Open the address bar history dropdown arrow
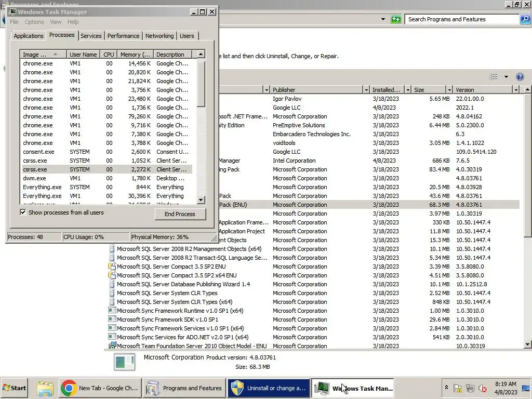 pyautogui.click(x=383, y=19)
